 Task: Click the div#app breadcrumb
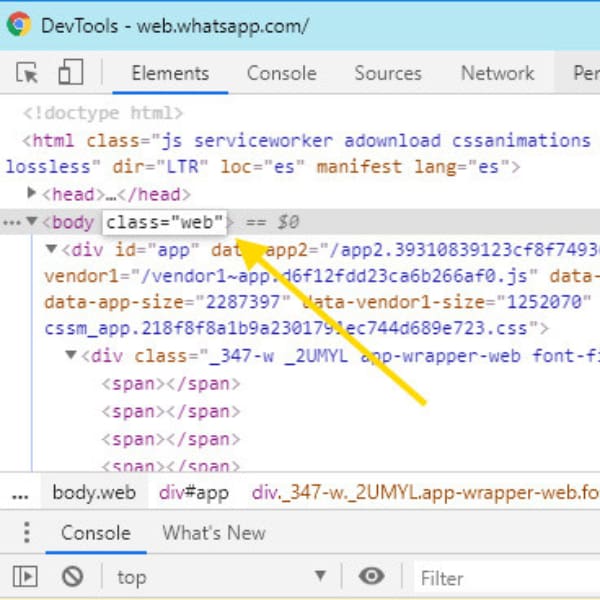pos(194,492)
